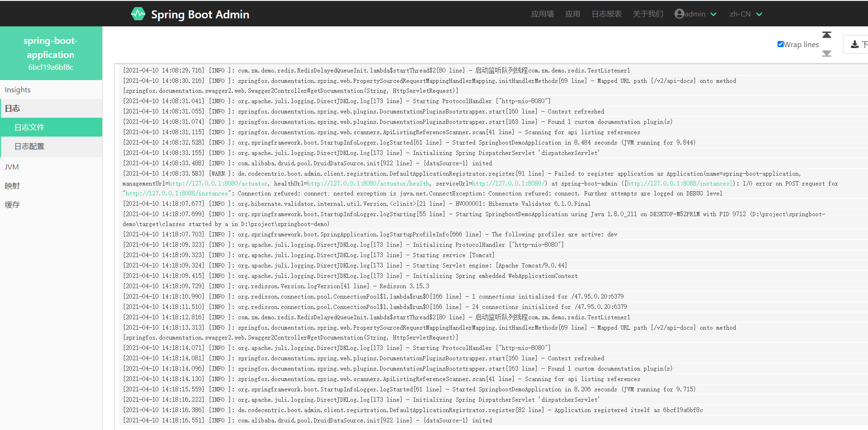The image size is (868, 430).
Task: Jump to bottom of log with down-arrow icon
Action: click(x=827, y=54)
